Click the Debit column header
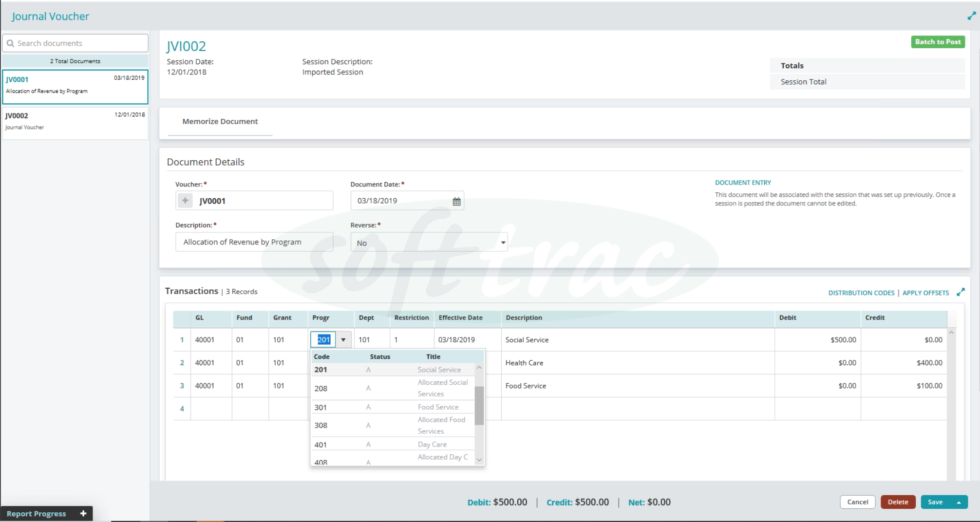980x522 pixels. coord(817,317)
